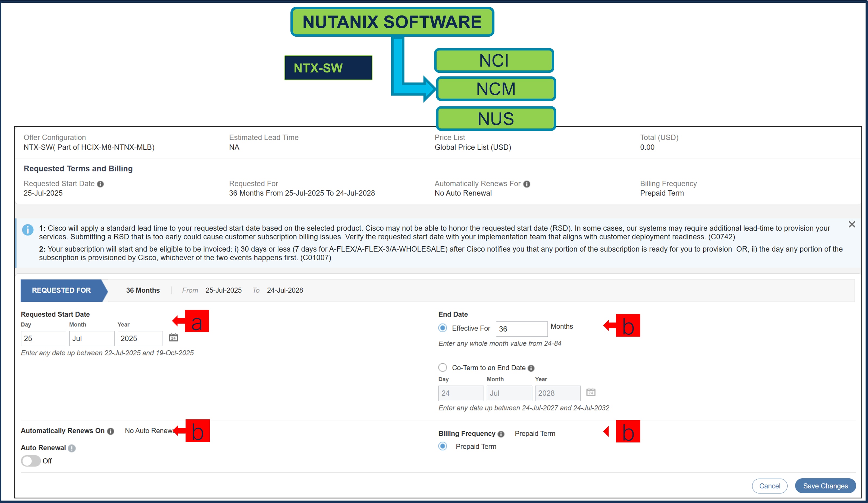
Task: Click 'No Auto Renewal' in the summary row
Action: coord(463,193)
